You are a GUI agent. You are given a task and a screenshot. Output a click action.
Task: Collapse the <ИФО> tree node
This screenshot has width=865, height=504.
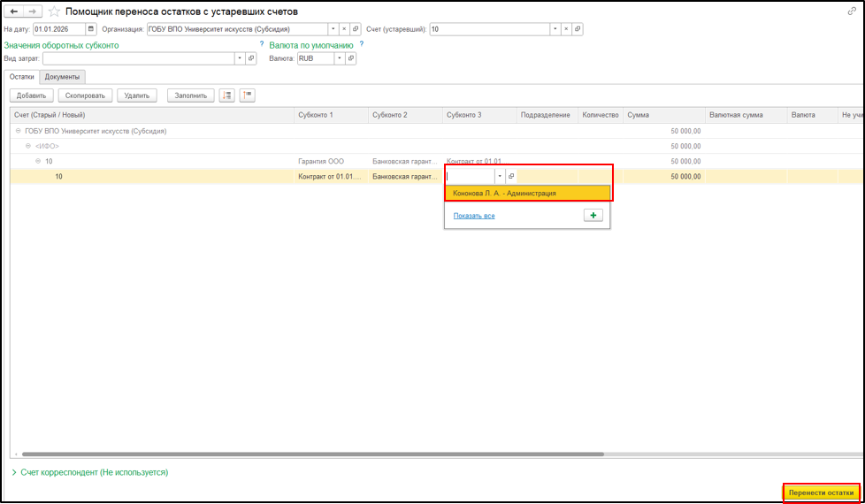(28, 146)
